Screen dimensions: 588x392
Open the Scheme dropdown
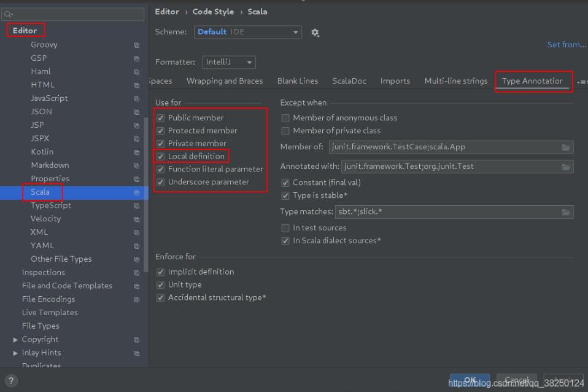click(248, 32)
